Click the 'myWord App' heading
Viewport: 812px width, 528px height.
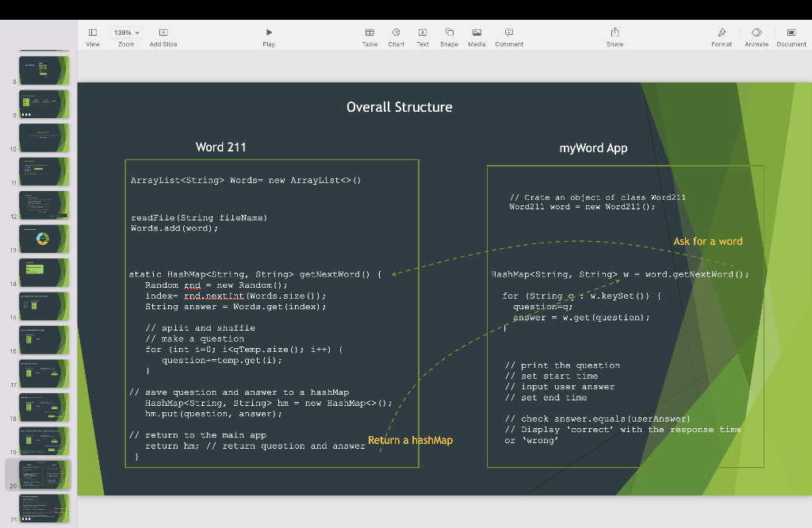tap(593, 148)
